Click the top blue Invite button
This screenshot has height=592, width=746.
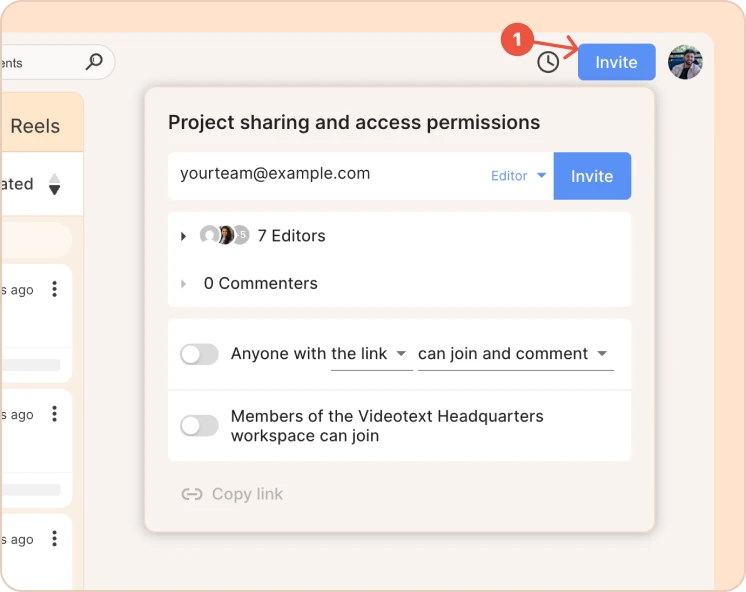point(617,62)
